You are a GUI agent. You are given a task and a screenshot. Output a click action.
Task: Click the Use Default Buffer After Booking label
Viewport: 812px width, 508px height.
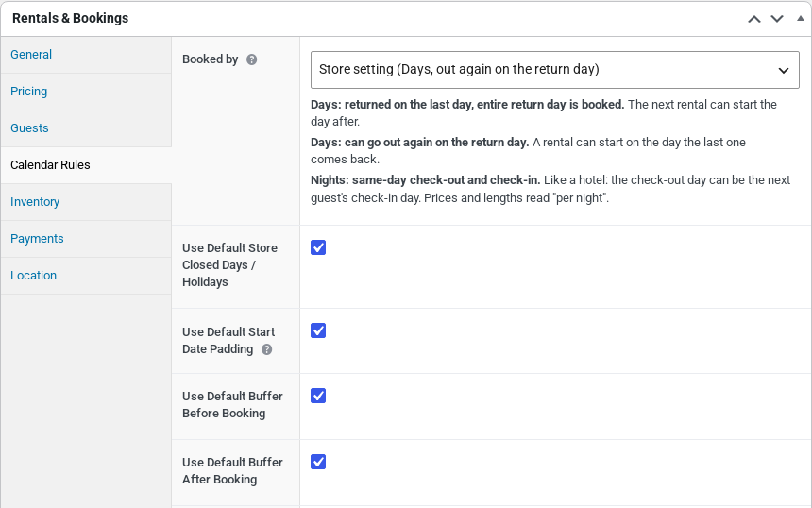pos(232,470)
